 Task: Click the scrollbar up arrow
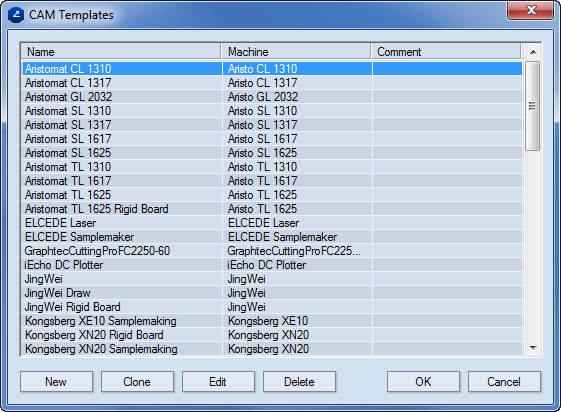533,52
